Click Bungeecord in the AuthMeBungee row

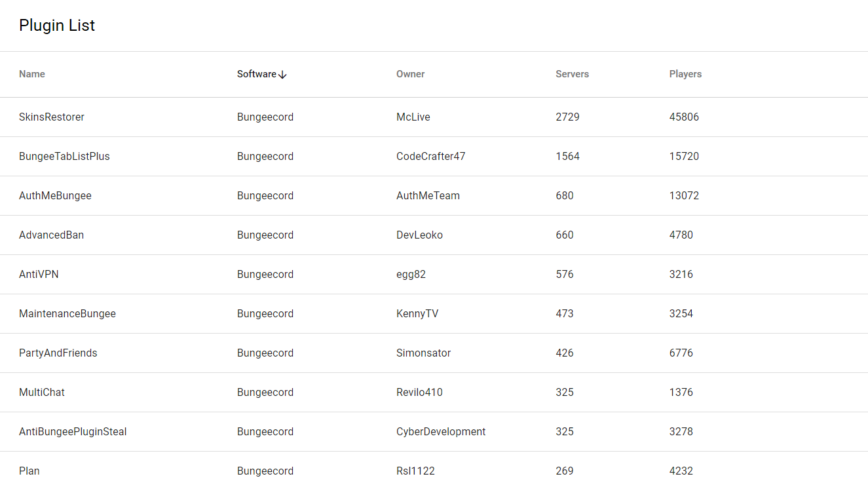(x=265, y=196)
